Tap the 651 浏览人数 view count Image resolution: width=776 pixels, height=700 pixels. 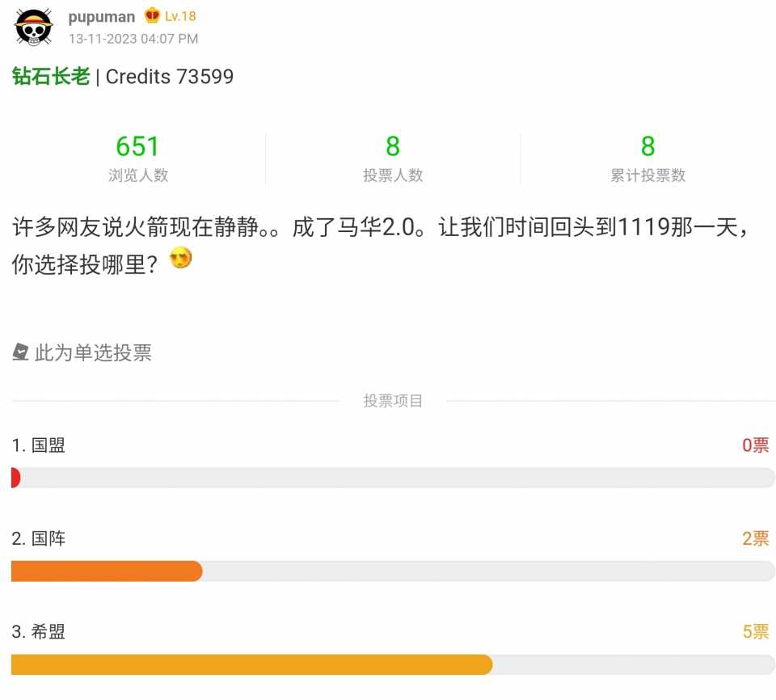138,158
